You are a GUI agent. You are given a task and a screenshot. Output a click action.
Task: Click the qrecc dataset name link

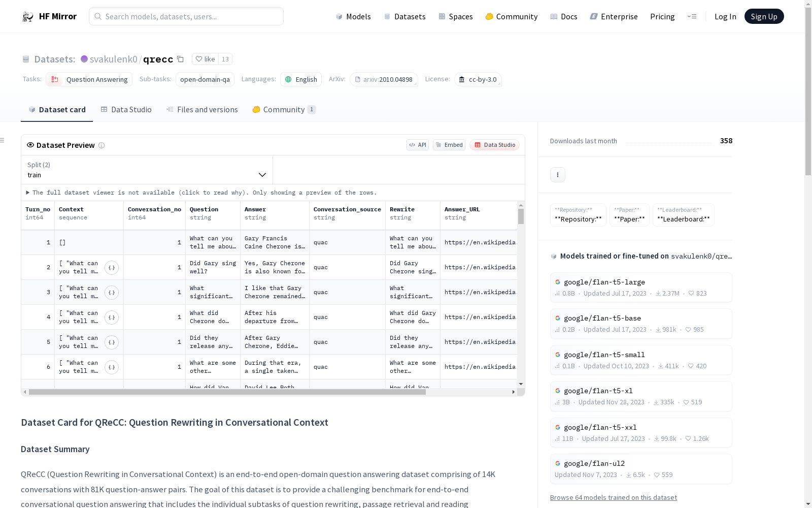[158, 59]
